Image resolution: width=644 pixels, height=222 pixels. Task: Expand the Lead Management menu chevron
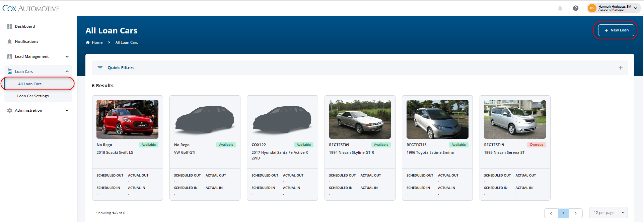point(67,57)
